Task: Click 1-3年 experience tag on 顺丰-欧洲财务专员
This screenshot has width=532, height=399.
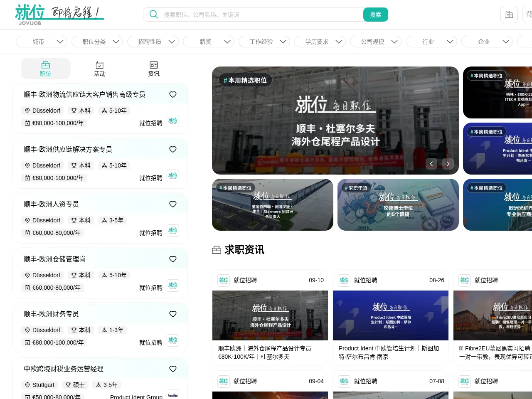Action: [x=113, y=330]
